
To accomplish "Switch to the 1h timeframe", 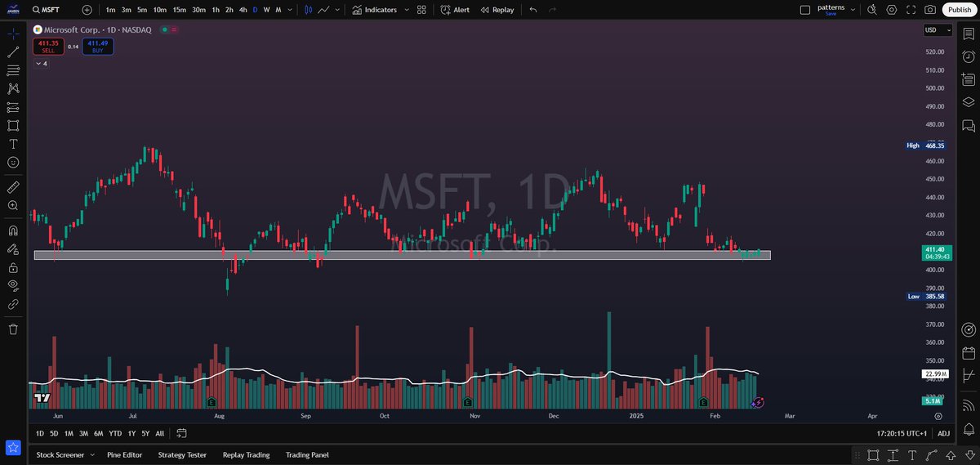I will pyautogui.click(x=216, y=10).
